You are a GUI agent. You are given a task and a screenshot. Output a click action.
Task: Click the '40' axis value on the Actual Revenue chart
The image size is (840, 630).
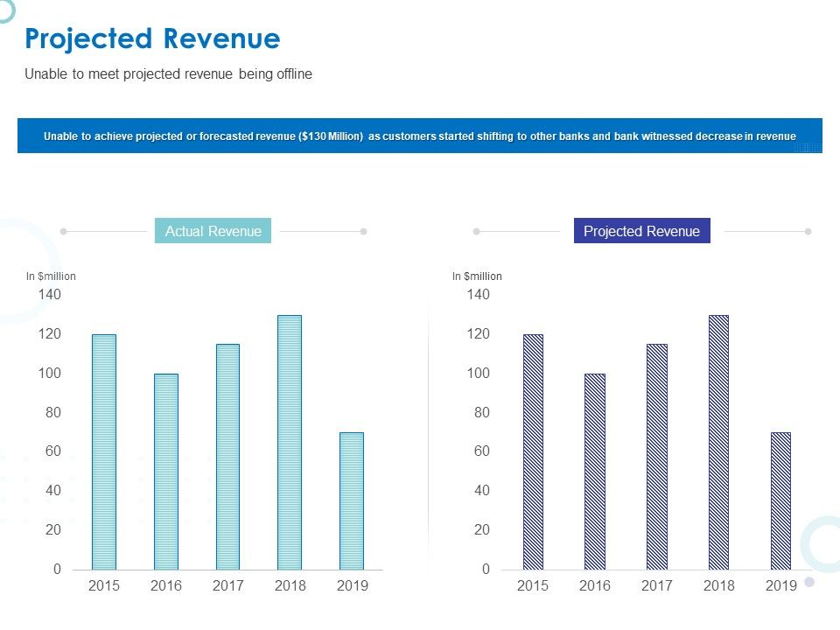click(53, 490)
